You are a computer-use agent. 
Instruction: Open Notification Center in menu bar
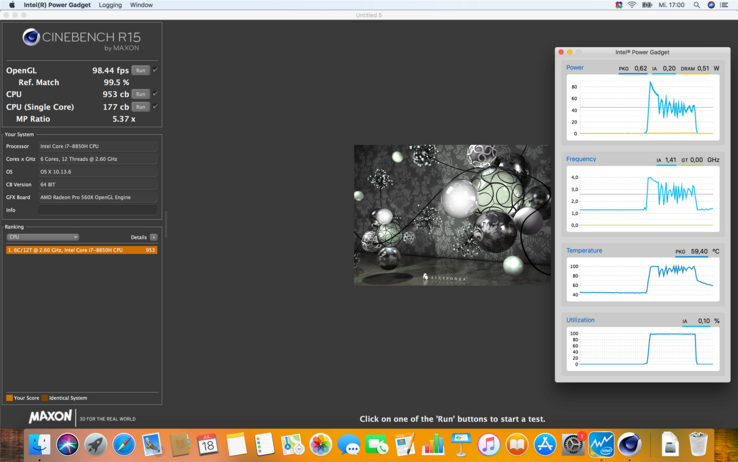pos(724,5)
